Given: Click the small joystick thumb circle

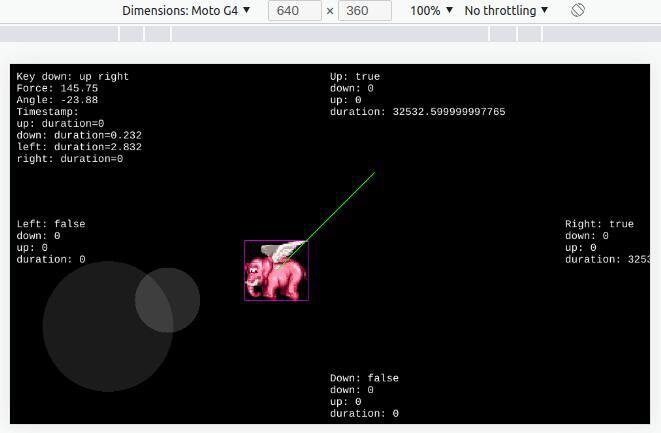Looking at the screenshot, I should 167,300.
